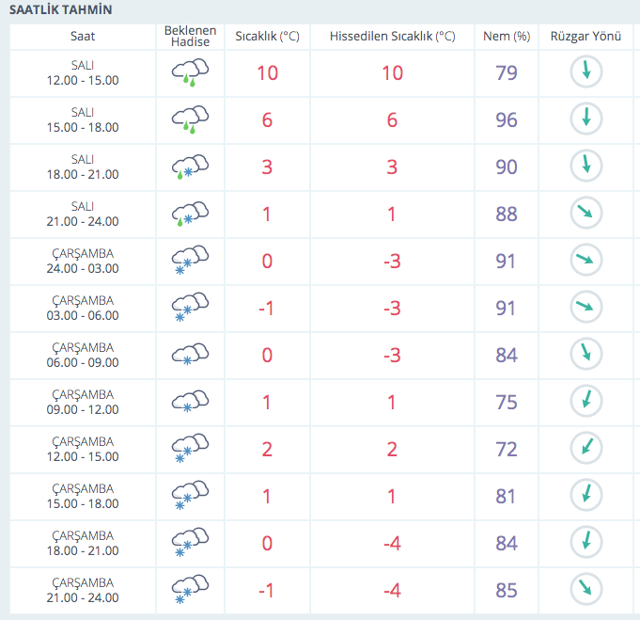Click the rain icon for Salı 12.00 - 15.00
The height and width of the screenshot is (620, 640).
189,74
